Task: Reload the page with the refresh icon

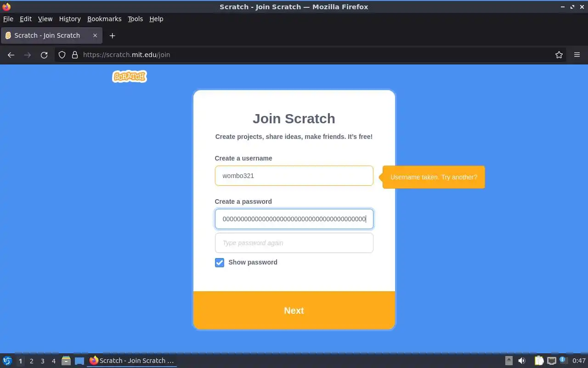Action: (44, 55)
